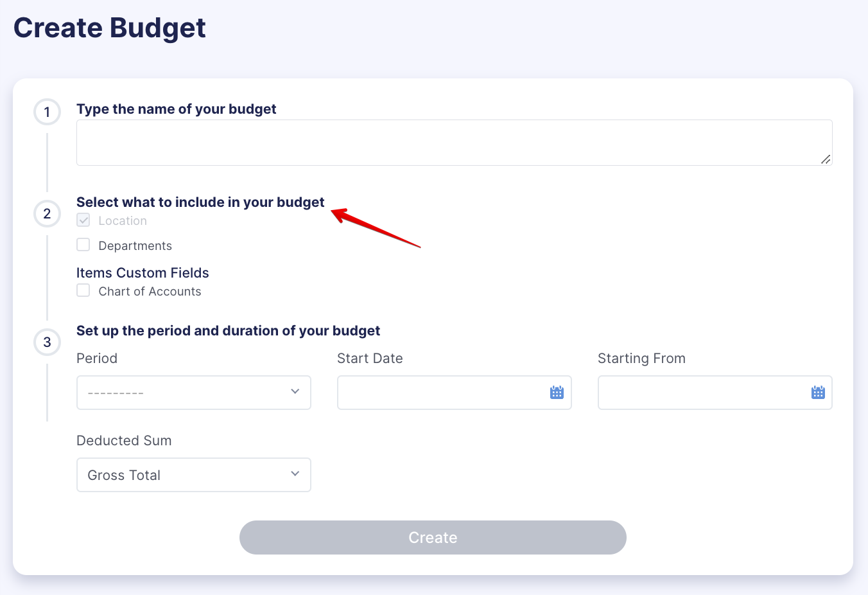Click the checked Location checkbox

pos(83,219)
